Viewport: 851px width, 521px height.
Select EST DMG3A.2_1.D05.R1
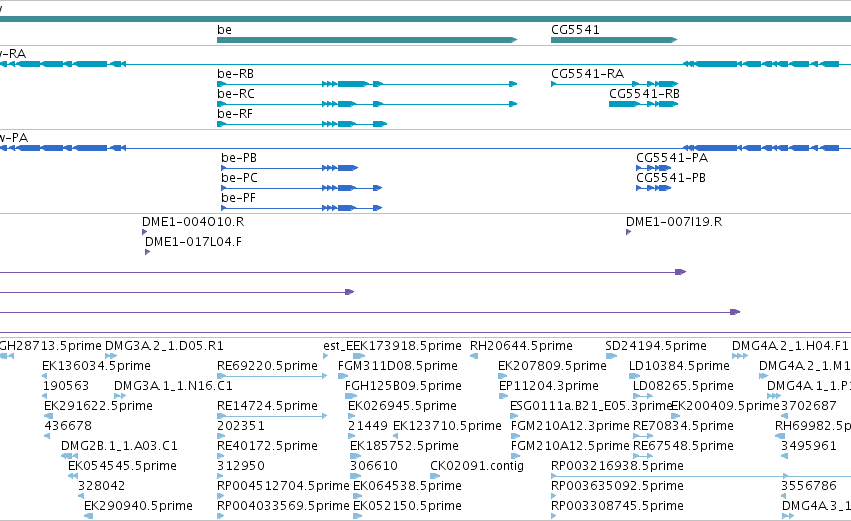164,346
